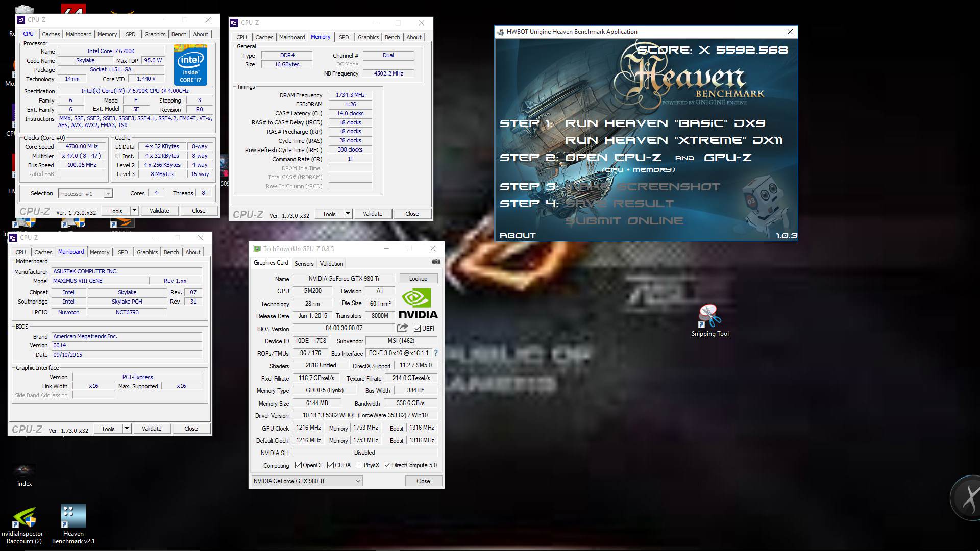980x551 pixels.
Task: Click the Core Speed 4700.00 MHz field
Action: point(82,147)
